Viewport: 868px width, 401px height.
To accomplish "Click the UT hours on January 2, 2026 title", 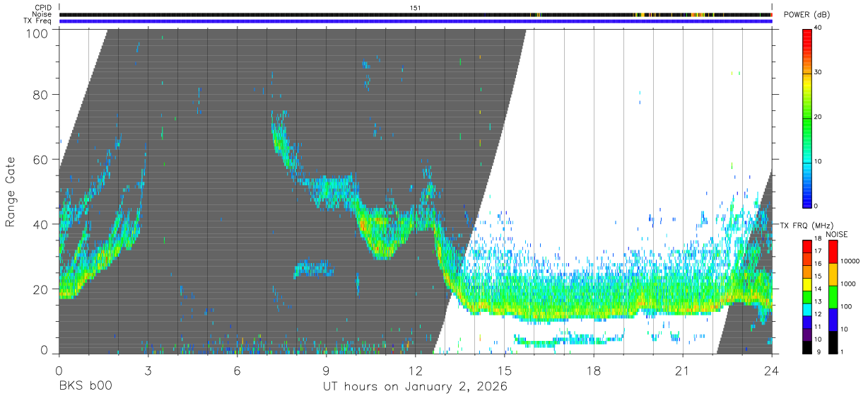I will [x=416, y=388].
